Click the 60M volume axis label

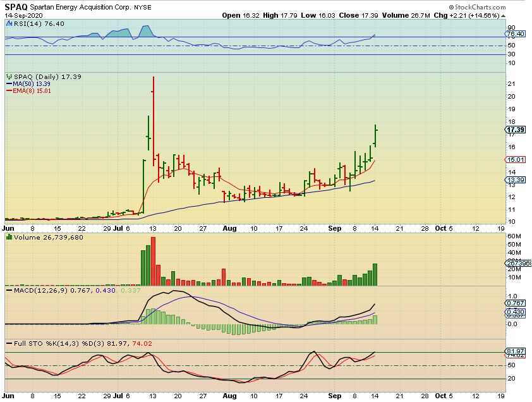point(514,236)
